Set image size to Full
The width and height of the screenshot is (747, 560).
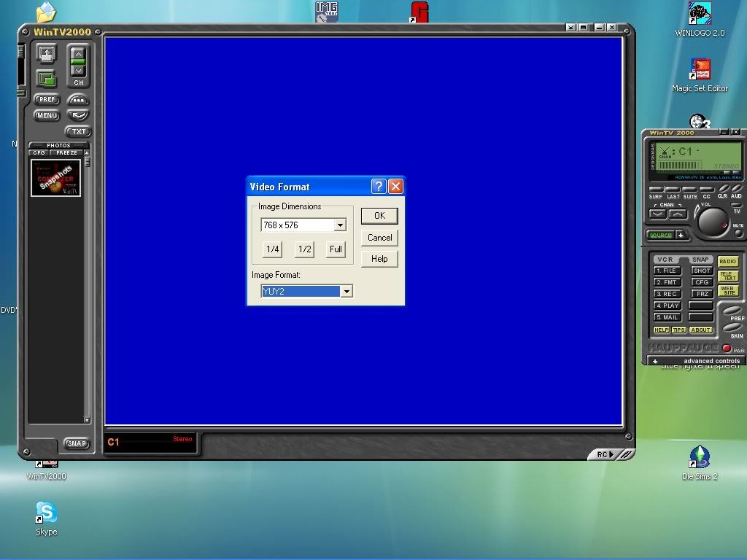336,249
